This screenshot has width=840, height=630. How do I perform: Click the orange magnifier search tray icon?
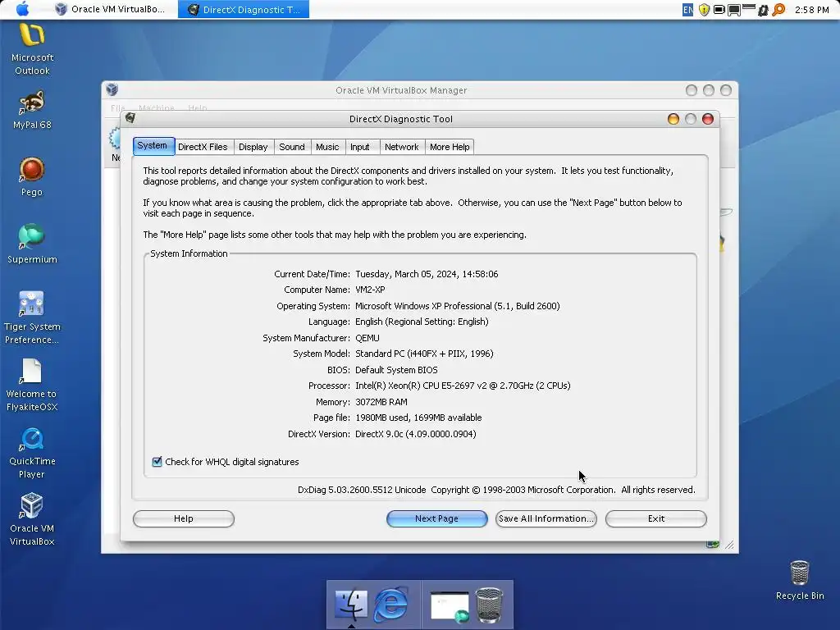pyautogui.click(x=778, y=10)
